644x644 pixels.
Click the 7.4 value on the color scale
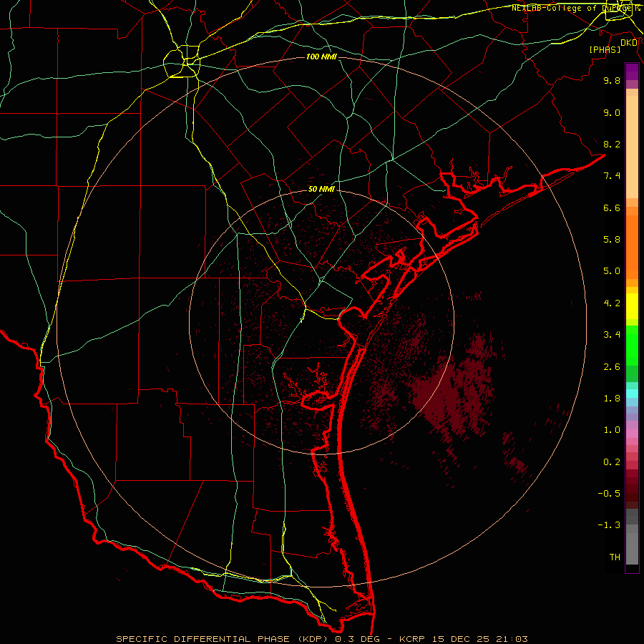(x=612, y=176)
